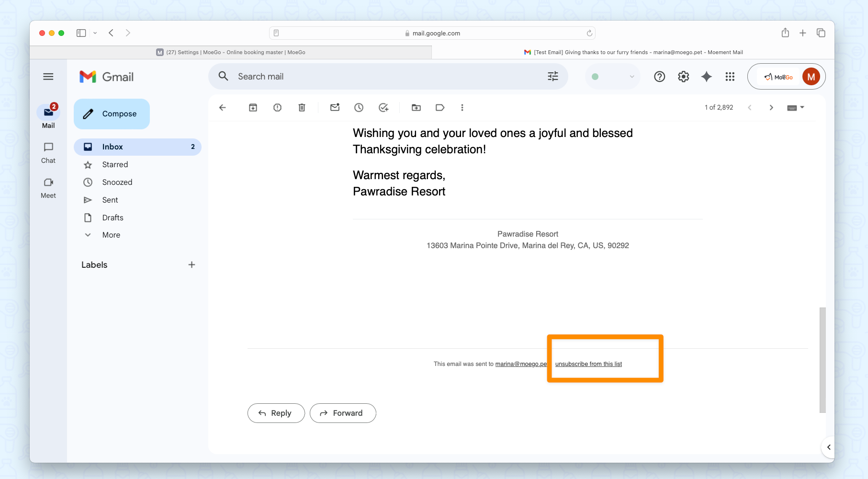The height and width of the screenshot is (479, 868).
Task: Snooze this email with clock icon
Action: 359,108
